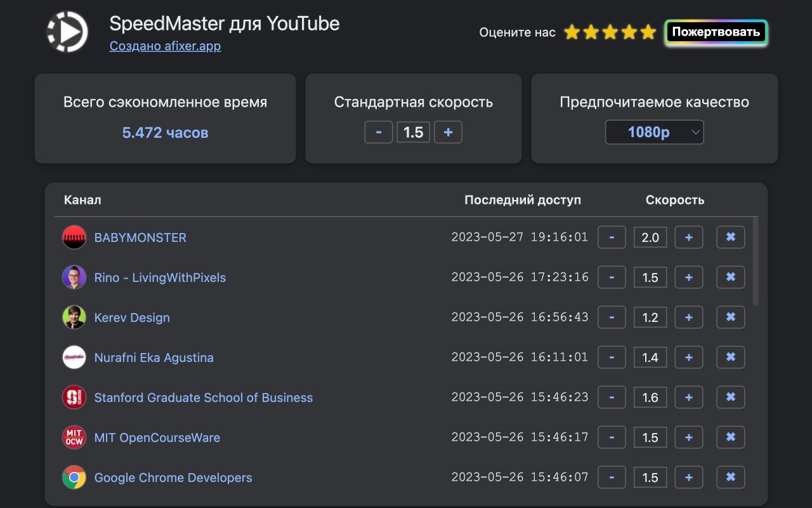Screen dimensions: 812x508
Task: Decrease speed for Nurafni Eka Agustina
Action: [612, 358]
